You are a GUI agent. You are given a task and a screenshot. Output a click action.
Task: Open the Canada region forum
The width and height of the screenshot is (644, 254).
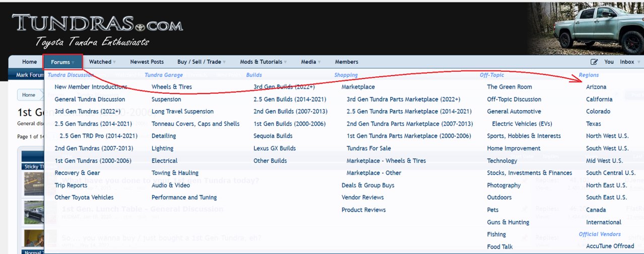(596, 210)
